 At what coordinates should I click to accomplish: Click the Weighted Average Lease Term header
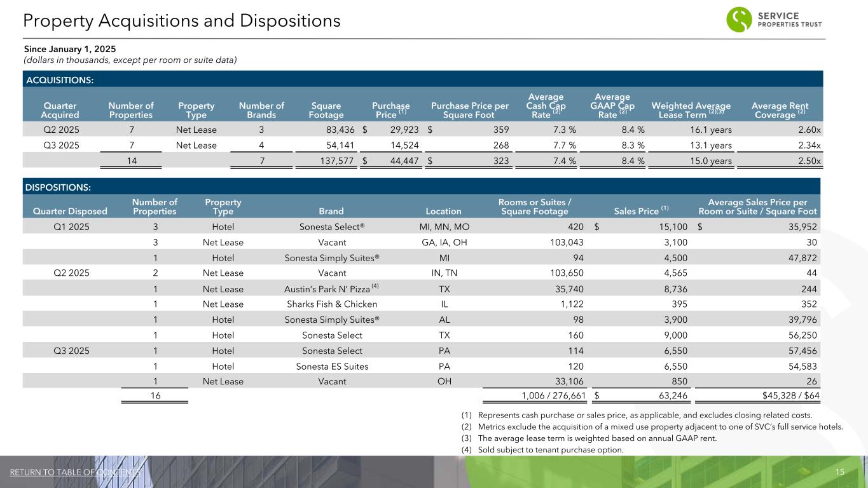691,110
